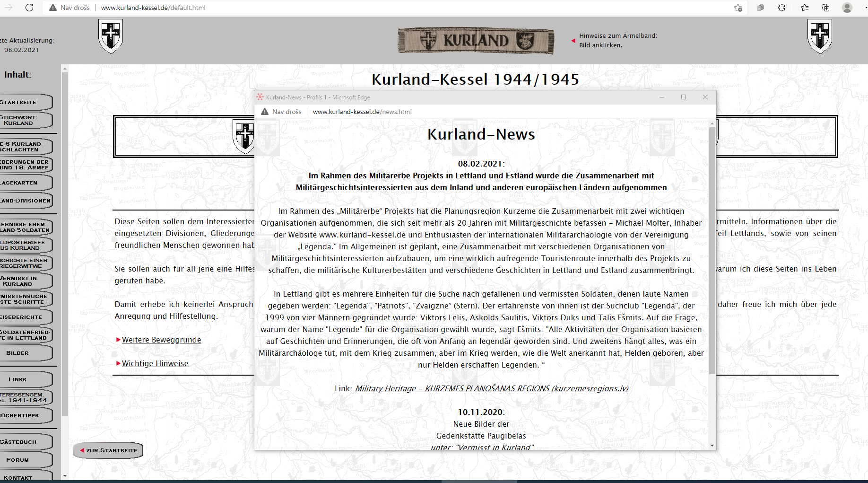The height and width of the screenshot is (483, 868).
Task: Open the browser extensions puzzle icon
Action: pos(781,8)
